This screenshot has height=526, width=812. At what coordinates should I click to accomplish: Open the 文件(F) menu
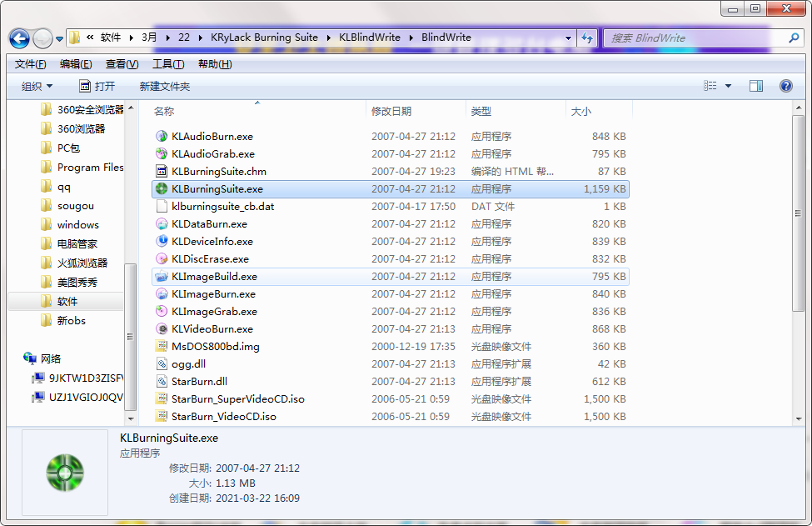tap(31, 63)
